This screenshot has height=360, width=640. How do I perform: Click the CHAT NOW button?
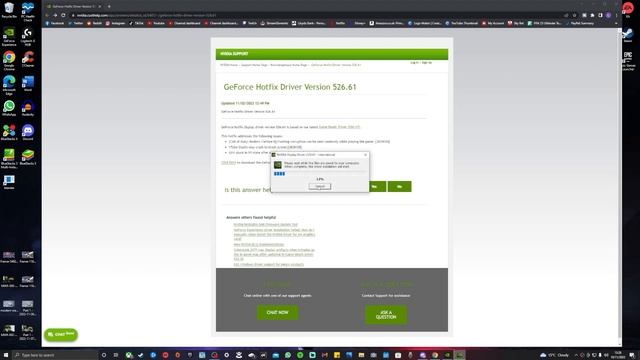[278, 312]
